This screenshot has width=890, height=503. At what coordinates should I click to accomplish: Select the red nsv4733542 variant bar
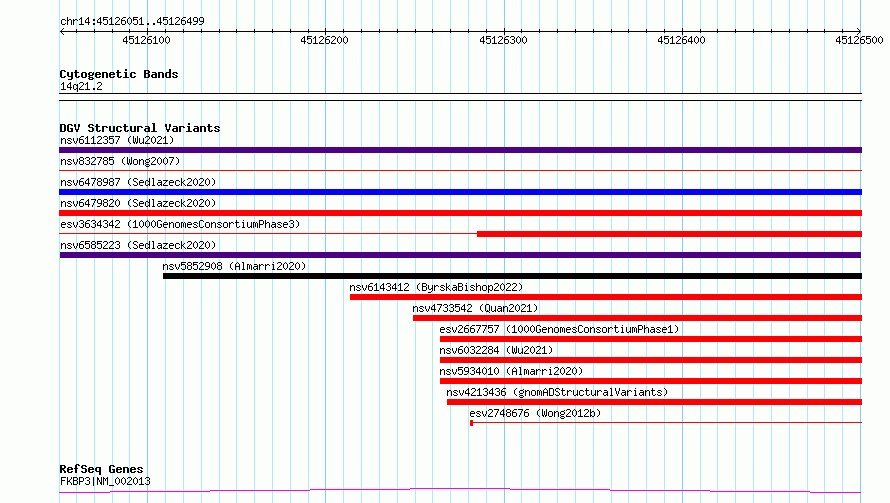[x=637, y=318]
